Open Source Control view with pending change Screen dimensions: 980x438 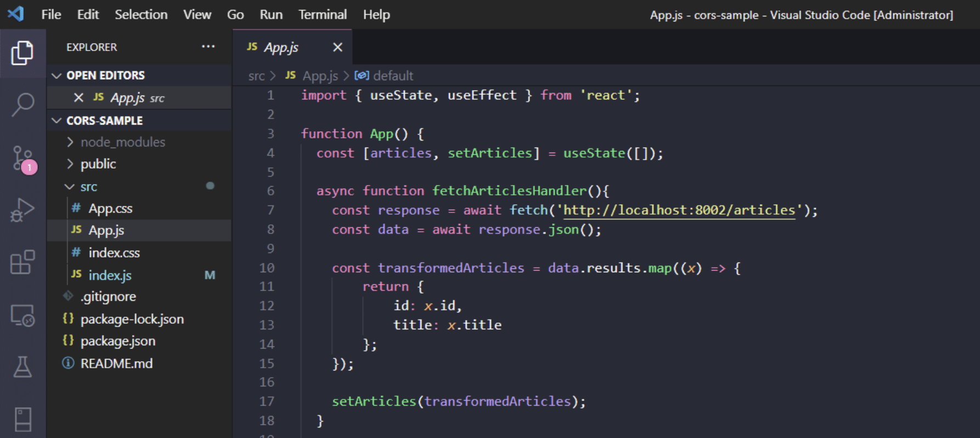(24, 160)
